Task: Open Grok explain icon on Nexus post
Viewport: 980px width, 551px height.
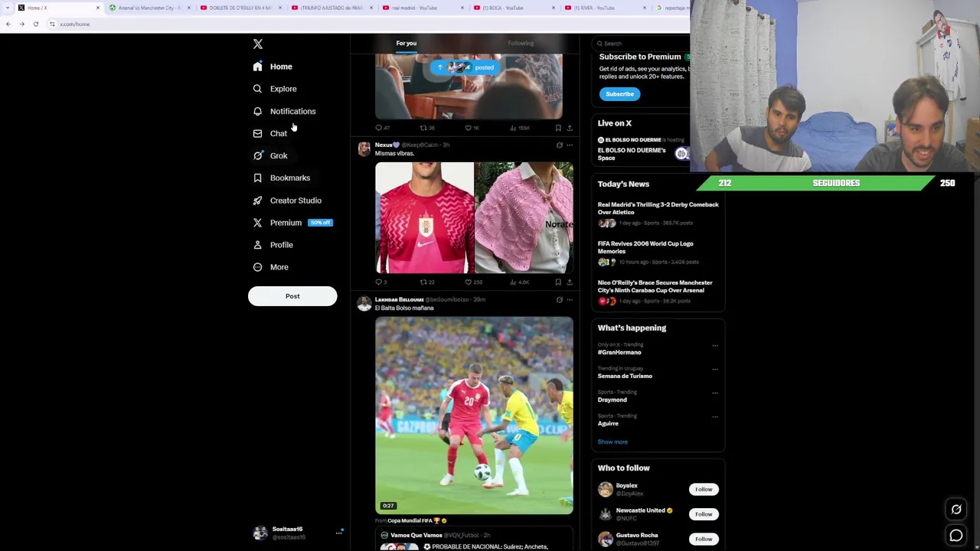Action: coord(559,145)
